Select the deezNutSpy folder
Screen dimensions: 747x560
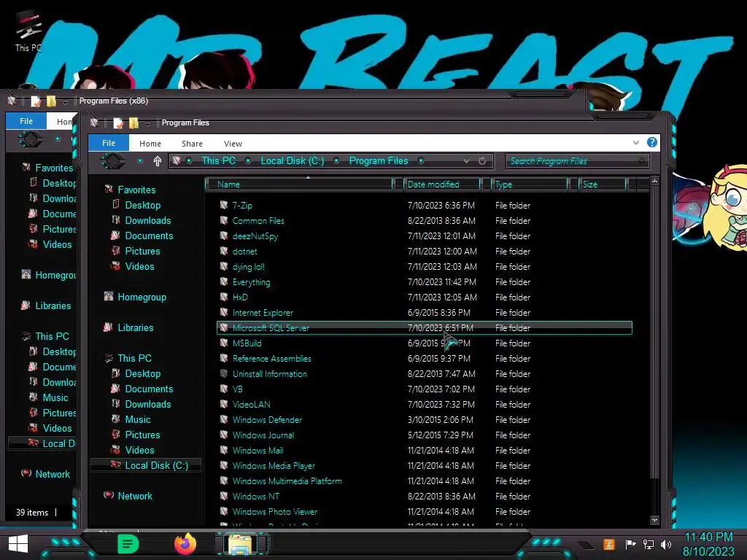(x=255, y=236)
